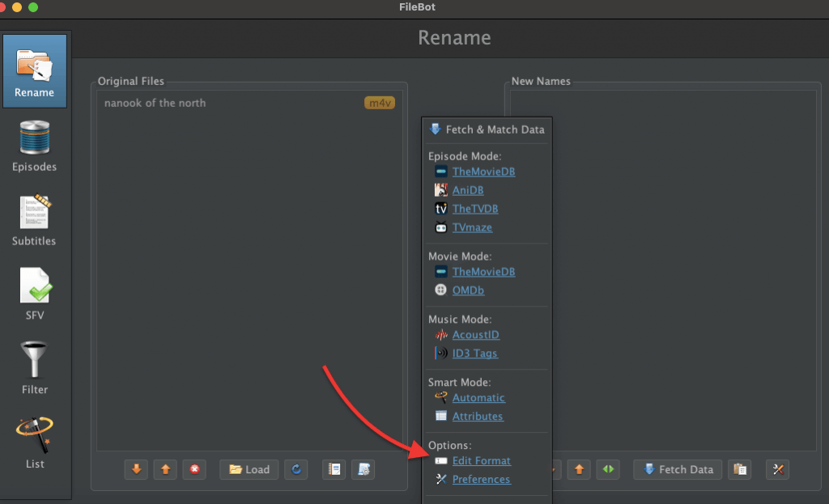Click the Fetch Data button

click(x=678, y=469)
